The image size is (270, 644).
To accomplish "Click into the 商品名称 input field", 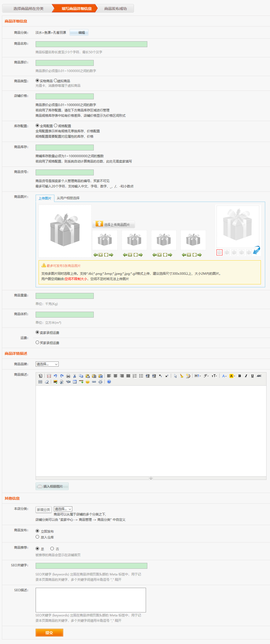I will (x=91, y=44).
